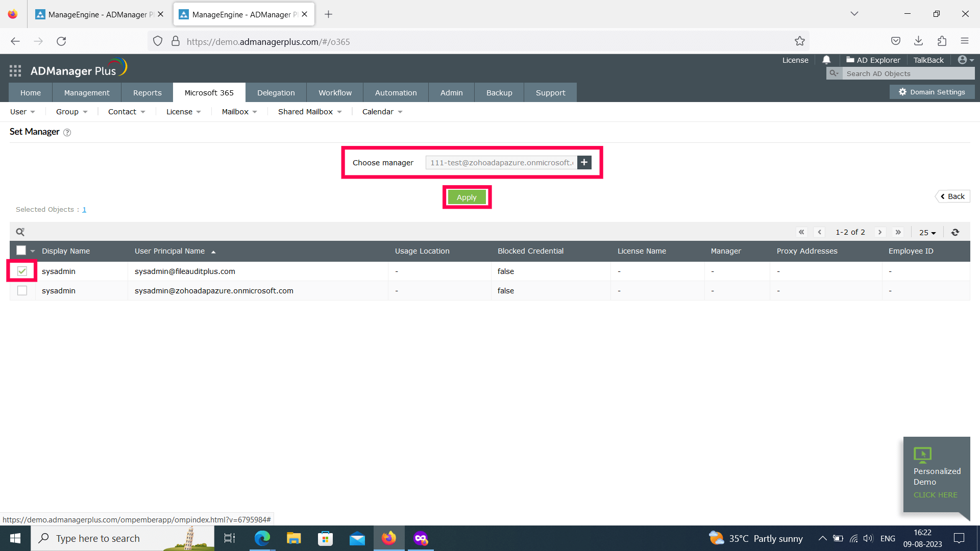Click the Back button
This screenshot has width=980, height=551.
pos(952,196)
